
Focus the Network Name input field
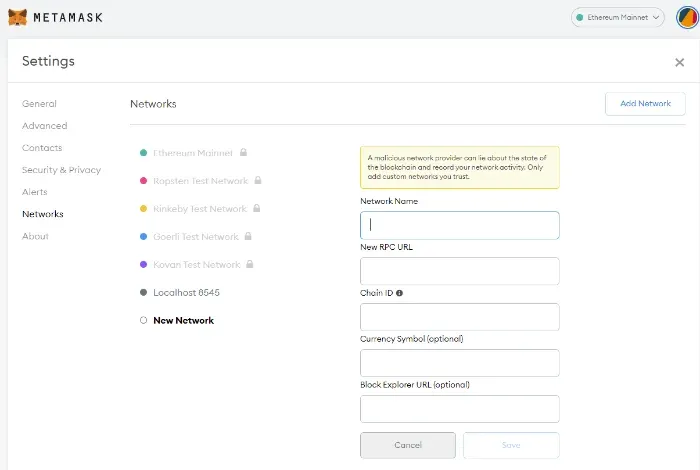(x=459, y=225)
